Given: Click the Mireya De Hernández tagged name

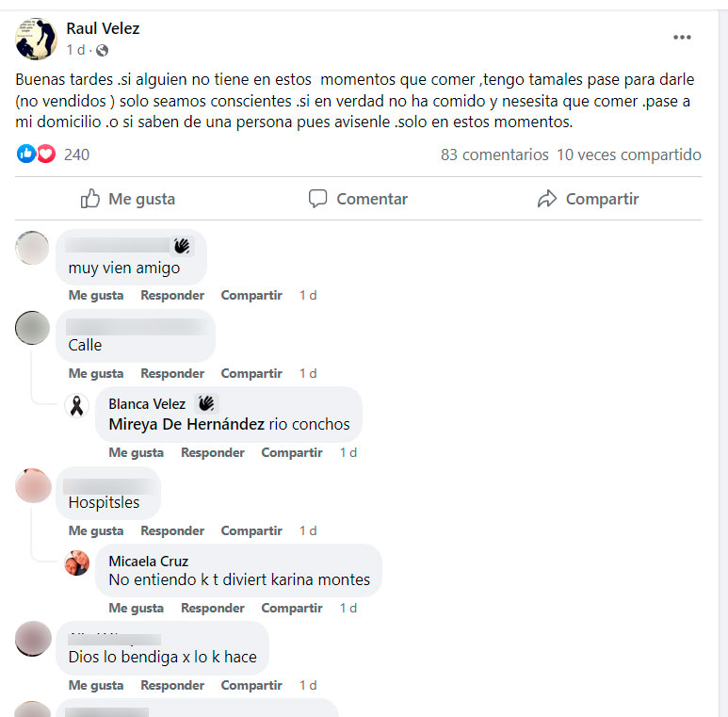Looking at the screenshot, I should click(x=186, y=424).
